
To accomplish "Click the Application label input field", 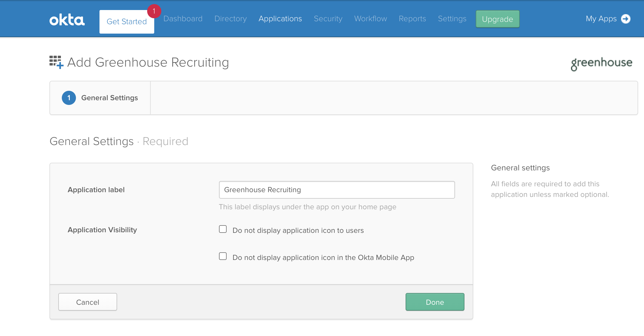I will pyautogui.click(x=337, y=190).
